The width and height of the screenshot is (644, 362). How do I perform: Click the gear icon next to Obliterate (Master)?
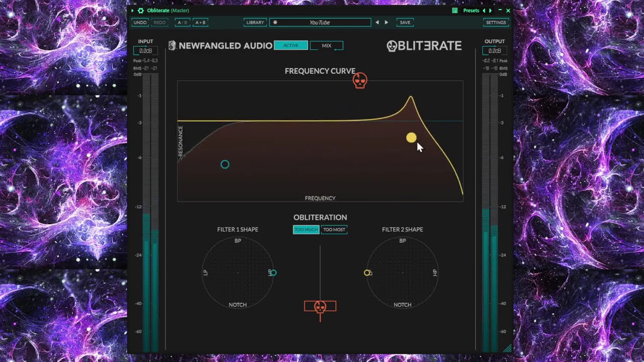(x=141, y=11)
